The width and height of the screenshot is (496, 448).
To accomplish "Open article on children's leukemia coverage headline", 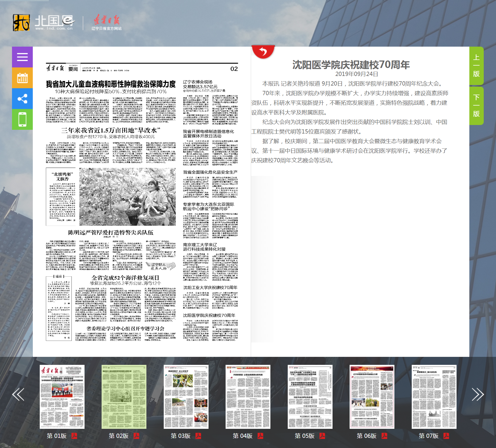I will point(111,84).
